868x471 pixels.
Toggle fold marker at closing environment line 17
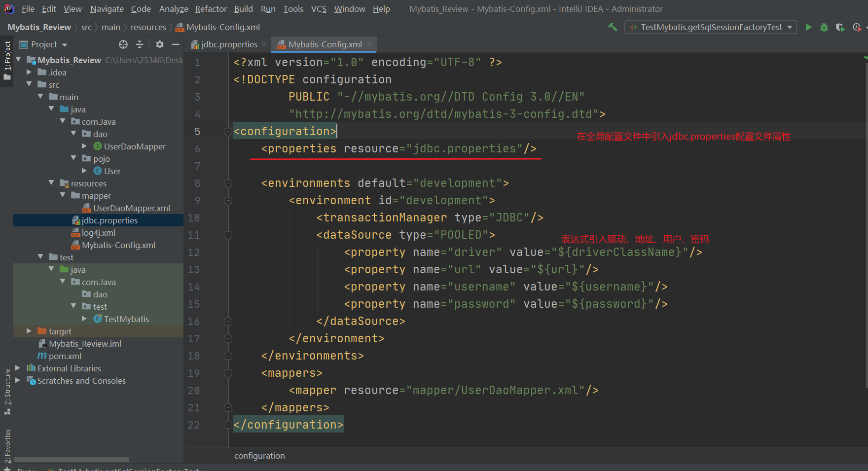(x=228, y=339)
